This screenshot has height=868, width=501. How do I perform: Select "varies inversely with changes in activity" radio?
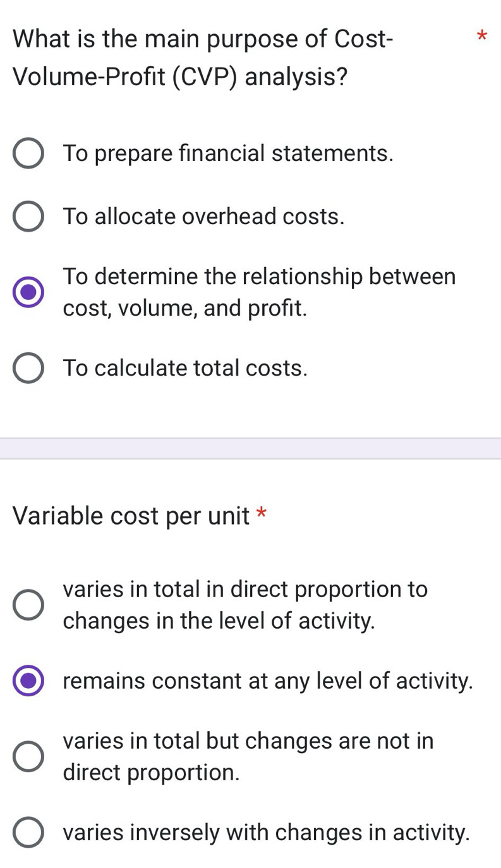28,832
